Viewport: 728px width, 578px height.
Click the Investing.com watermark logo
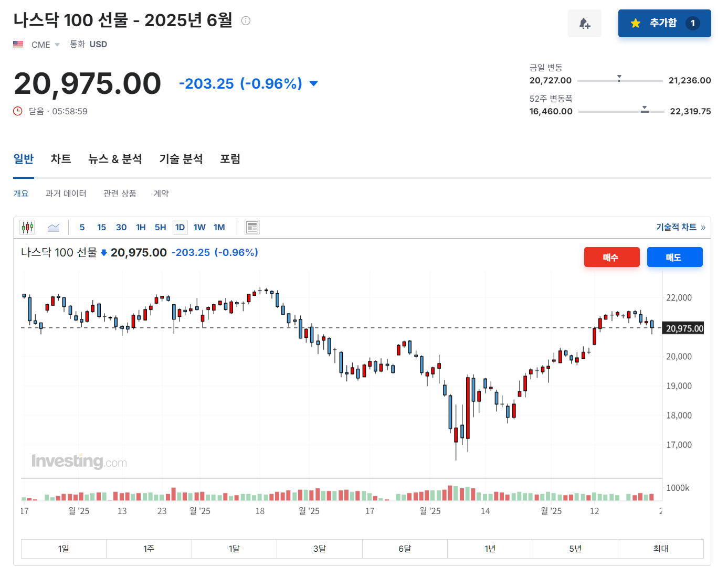(79, 461)
